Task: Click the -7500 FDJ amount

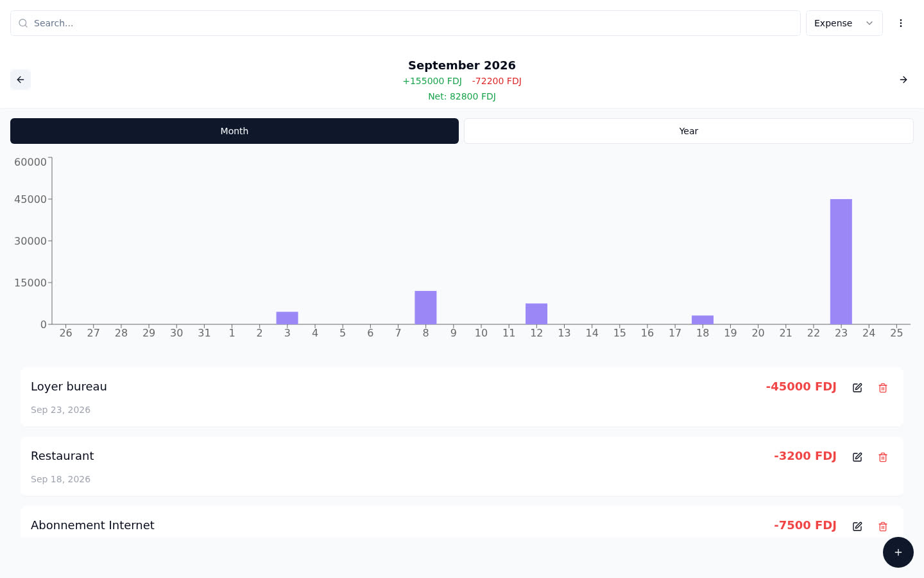Action: pos(805,525)
